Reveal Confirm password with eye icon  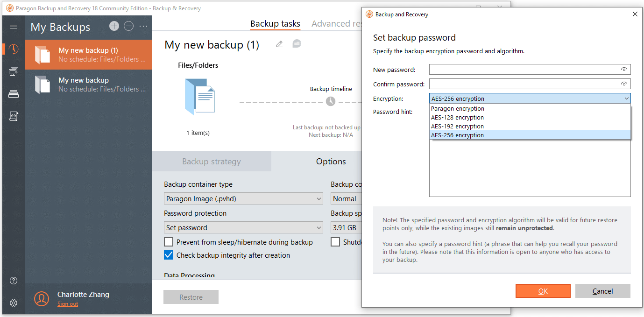point(624,84)
